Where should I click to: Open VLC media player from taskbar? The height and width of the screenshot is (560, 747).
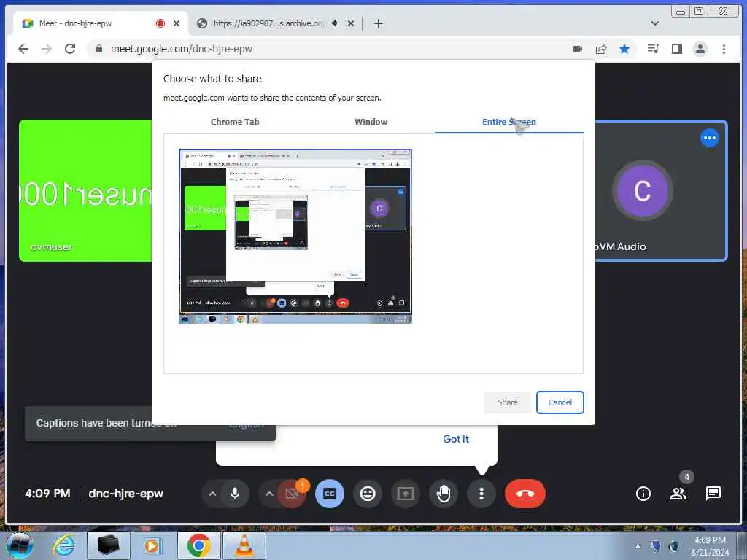(244, 545)
